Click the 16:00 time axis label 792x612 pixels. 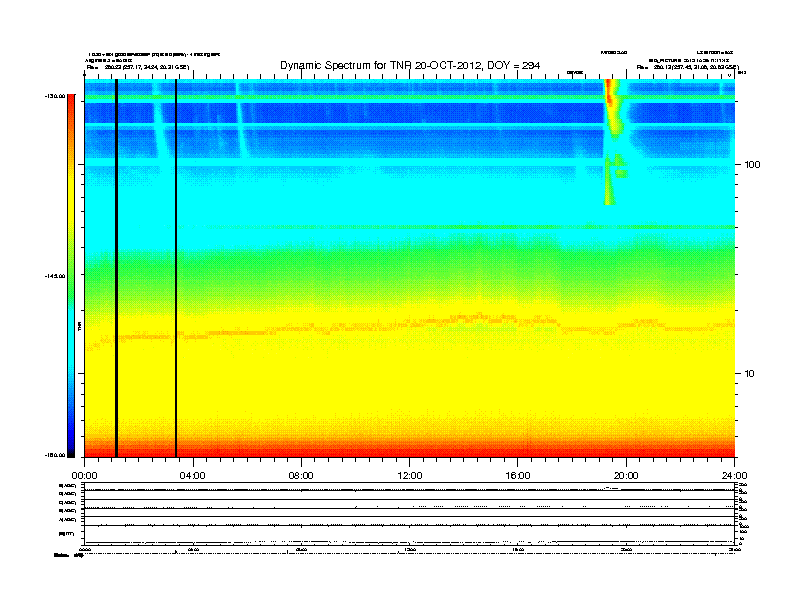(x=518, y=476)
